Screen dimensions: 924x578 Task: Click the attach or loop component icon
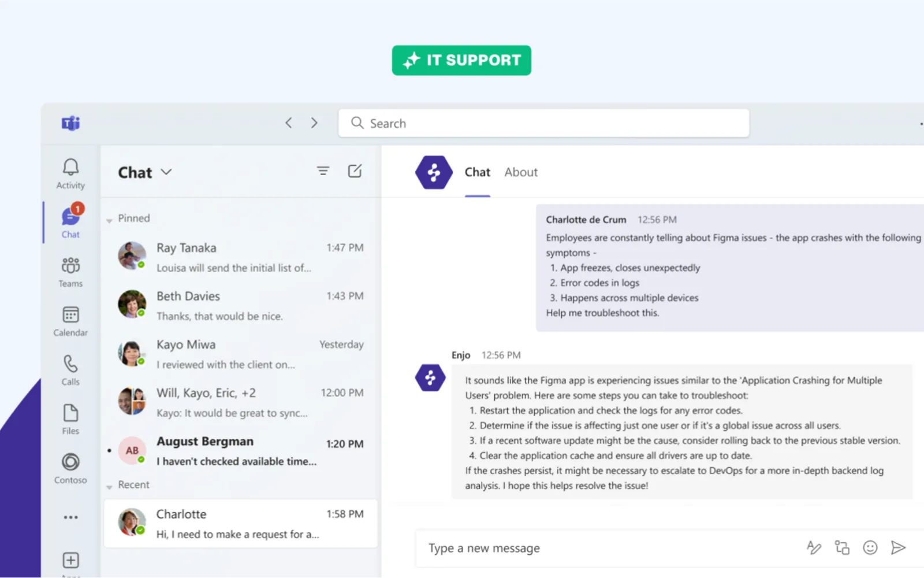pos(842,547)
